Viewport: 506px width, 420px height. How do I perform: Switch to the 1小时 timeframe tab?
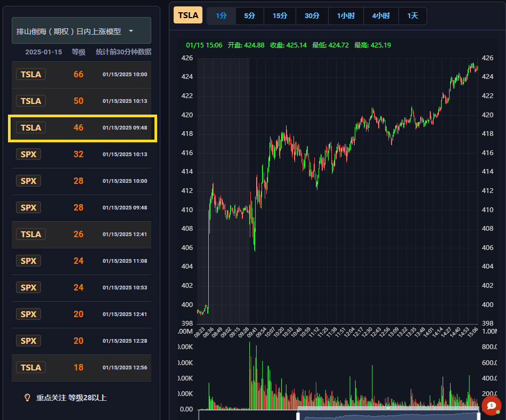tap(346, 16)
